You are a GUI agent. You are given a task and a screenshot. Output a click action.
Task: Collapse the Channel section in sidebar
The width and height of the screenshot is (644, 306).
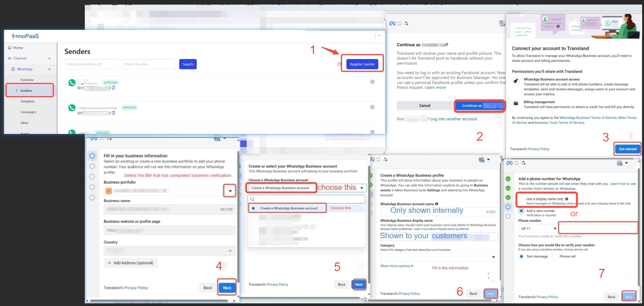click(49, 58)
